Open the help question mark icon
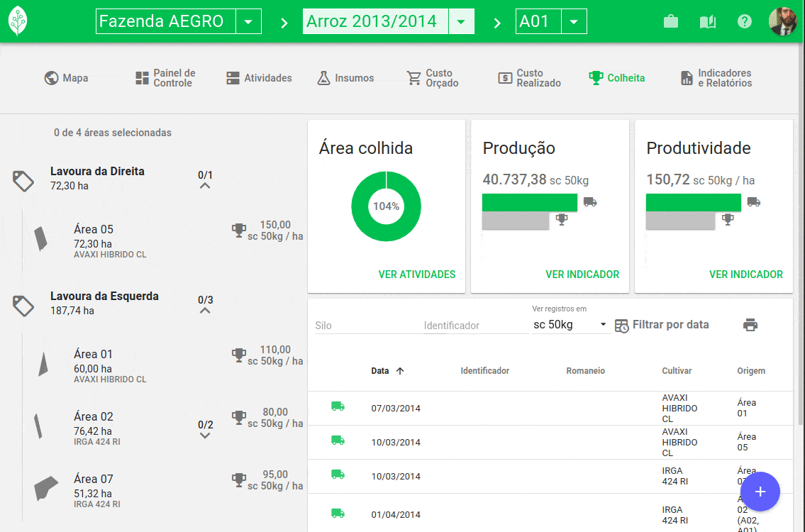 744,21
